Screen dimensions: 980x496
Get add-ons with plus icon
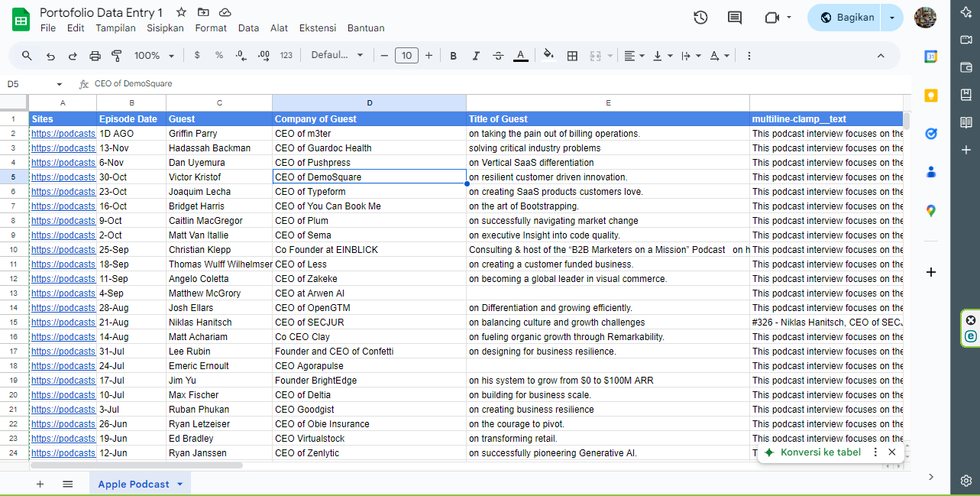coord(931,272)
